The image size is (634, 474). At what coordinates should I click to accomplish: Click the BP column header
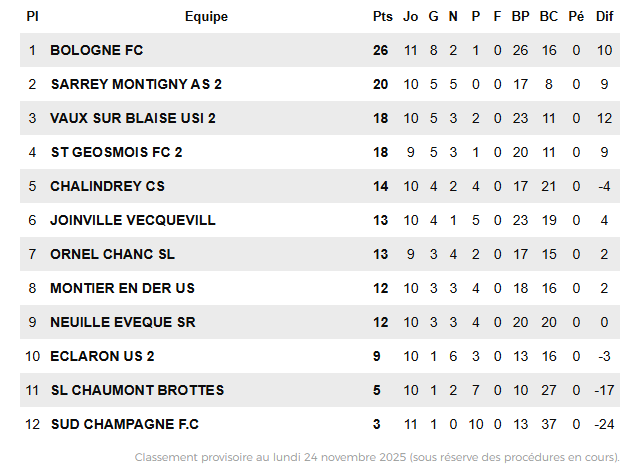(x=520, y=16)
